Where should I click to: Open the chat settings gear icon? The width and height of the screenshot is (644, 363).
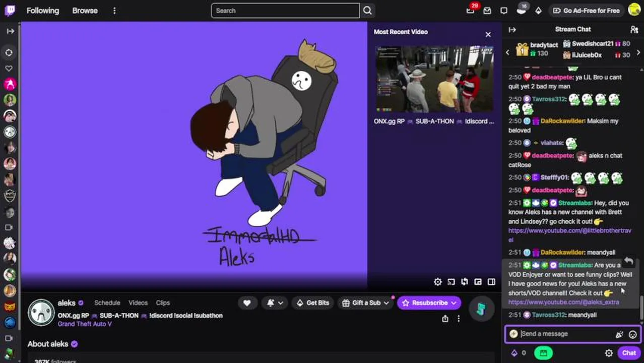(x=609, y=353)
